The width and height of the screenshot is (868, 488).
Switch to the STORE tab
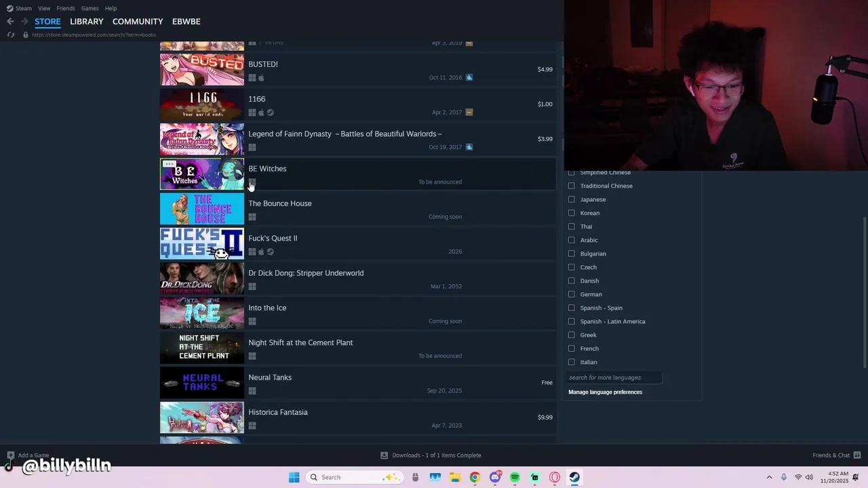[x=47, y=22]
